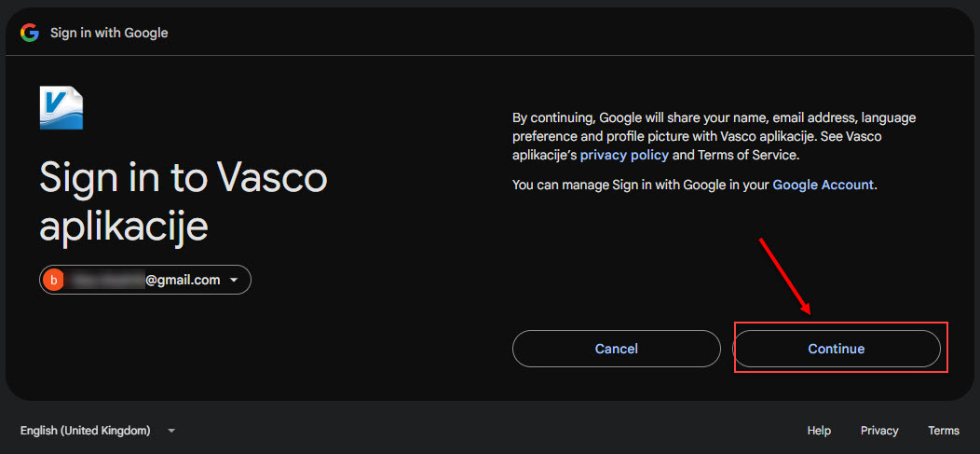This screenshot has height=454, width=980.
Task: Click the Vasco application logo icon
Action: [61, 108]
